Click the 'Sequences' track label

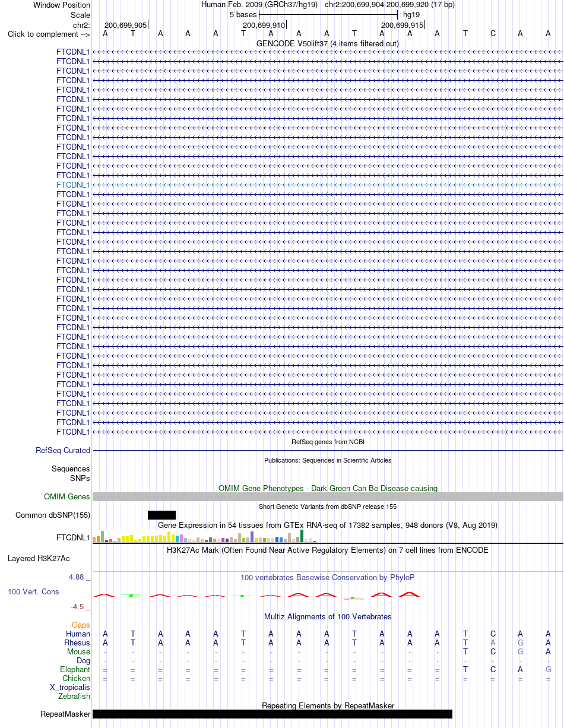tap(71, 469)
